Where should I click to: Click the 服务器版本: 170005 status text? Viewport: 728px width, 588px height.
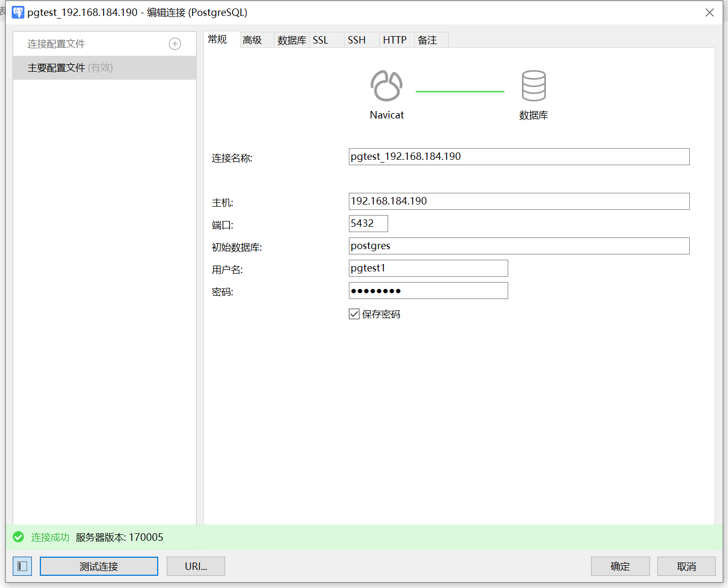[x=119, y=537]
